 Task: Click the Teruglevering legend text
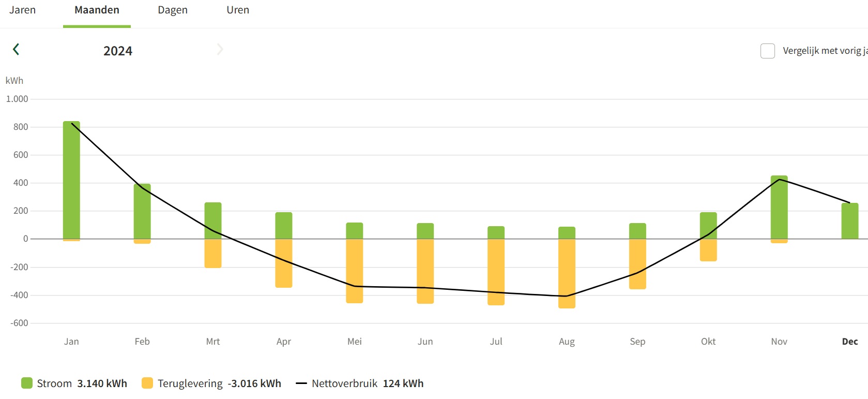(190, 383)
